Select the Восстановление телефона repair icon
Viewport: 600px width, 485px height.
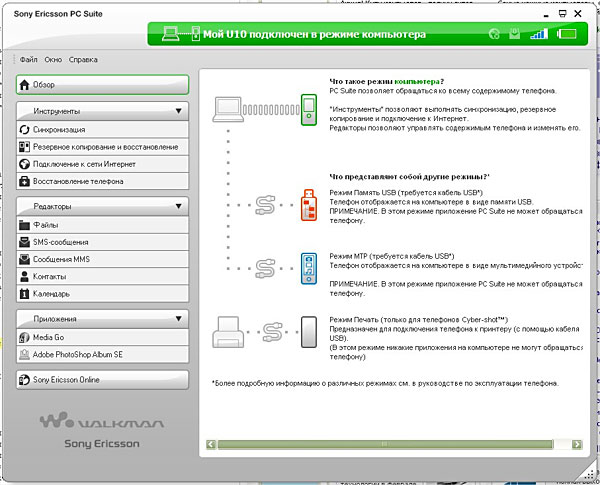24,181
